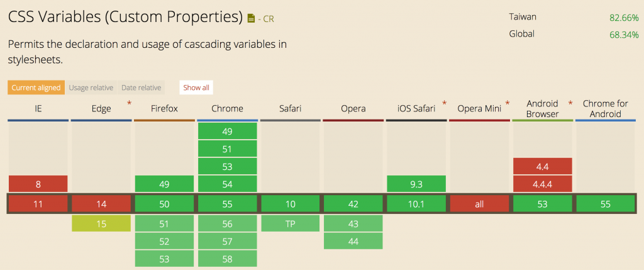Switch to Date relative view

point(141,87)
